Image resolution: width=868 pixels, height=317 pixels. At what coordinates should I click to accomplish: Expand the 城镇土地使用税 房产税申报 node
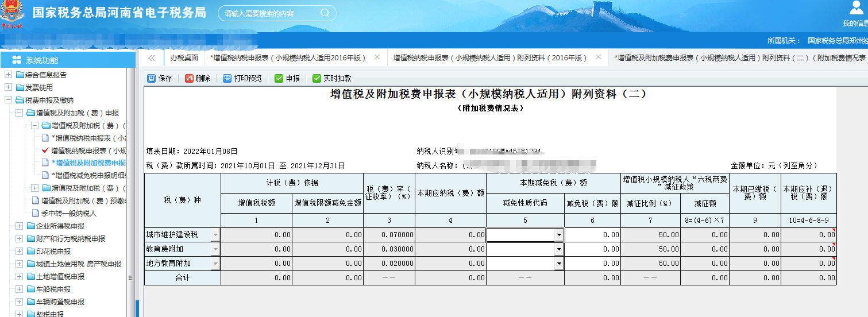[19, 264]
